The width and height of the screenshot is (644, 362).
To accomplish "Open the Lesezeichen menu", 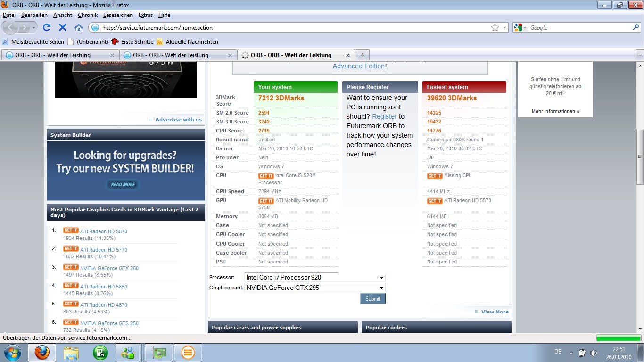I will (x=118, y=15).
